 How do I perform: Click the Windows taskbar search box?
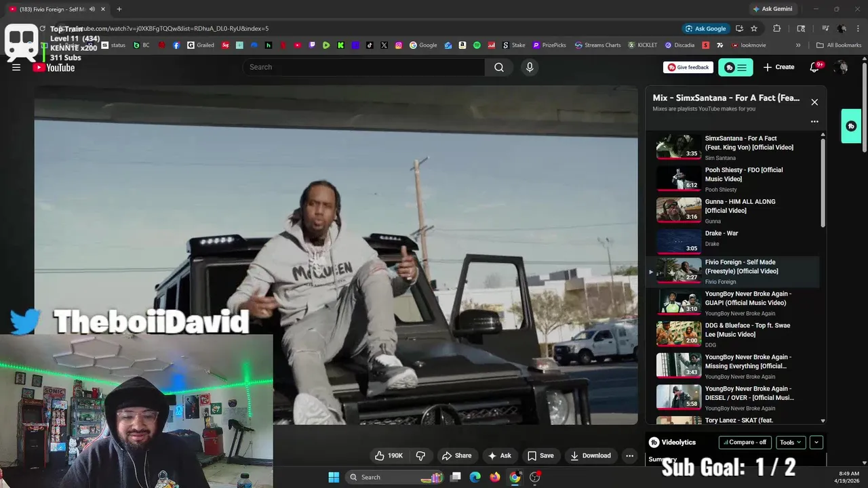395,477
